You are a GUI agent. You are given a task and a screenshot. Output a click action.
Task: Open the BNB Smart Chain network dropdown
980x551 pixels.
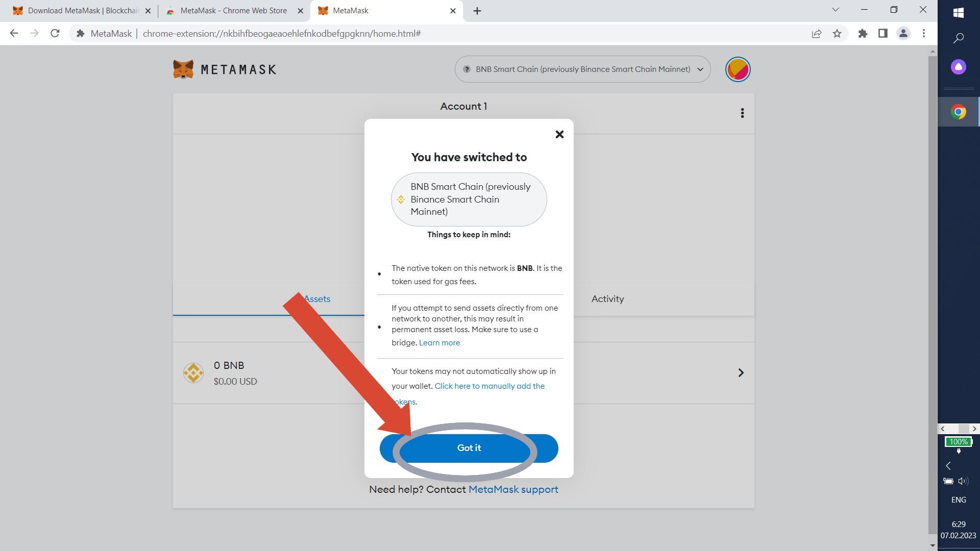click(x=582, y=69)
